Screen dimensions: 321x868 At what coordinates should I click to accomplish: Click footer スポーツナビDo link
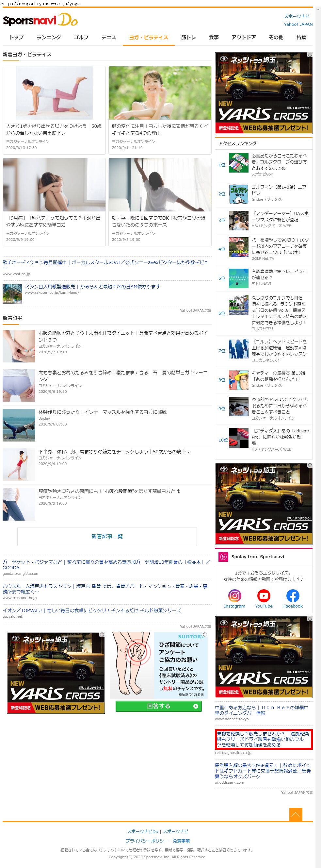click(x=142, y=831)
